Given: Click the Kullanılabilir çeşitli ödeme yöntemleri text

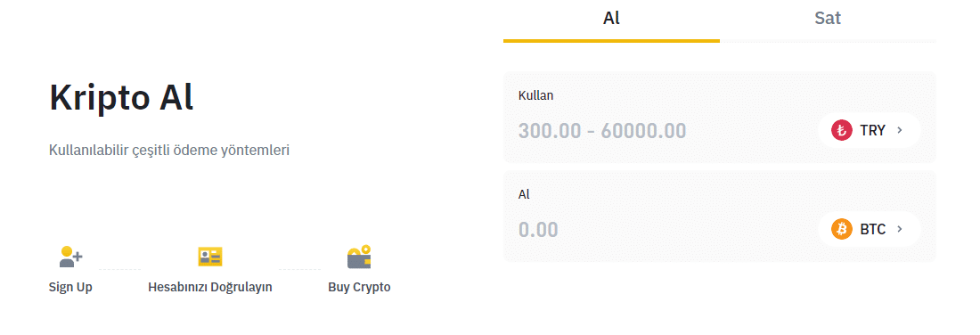Looking at the screenshot, I should pos(168,151).
